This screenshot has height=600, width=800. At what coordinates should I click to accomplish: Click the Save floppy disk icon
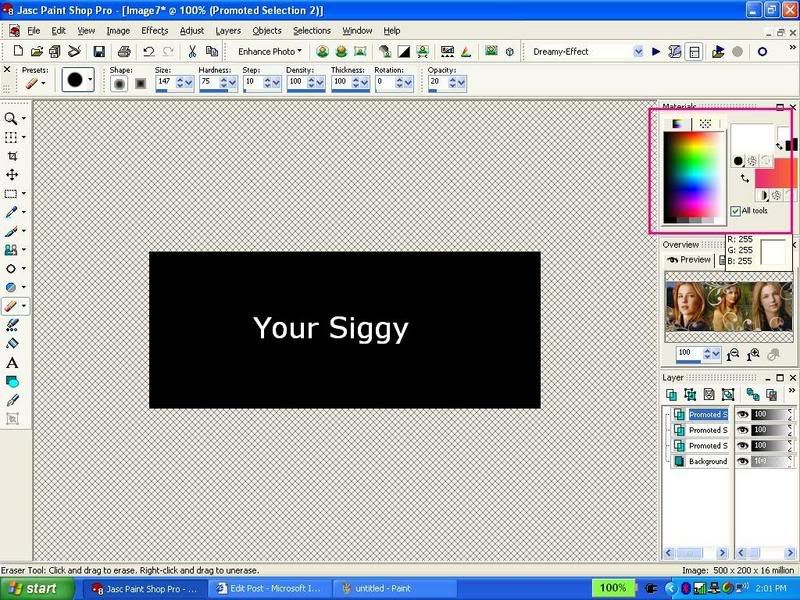tap(99, 51)
